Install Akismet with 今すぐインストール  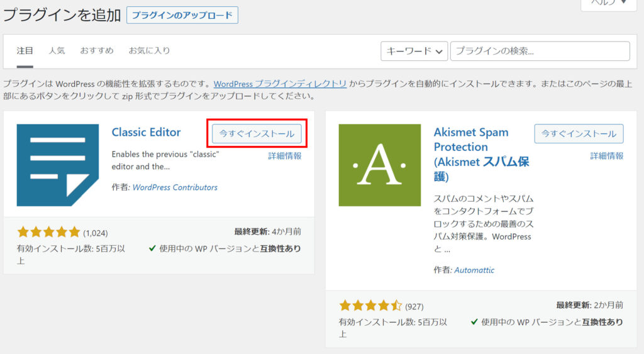579,133
